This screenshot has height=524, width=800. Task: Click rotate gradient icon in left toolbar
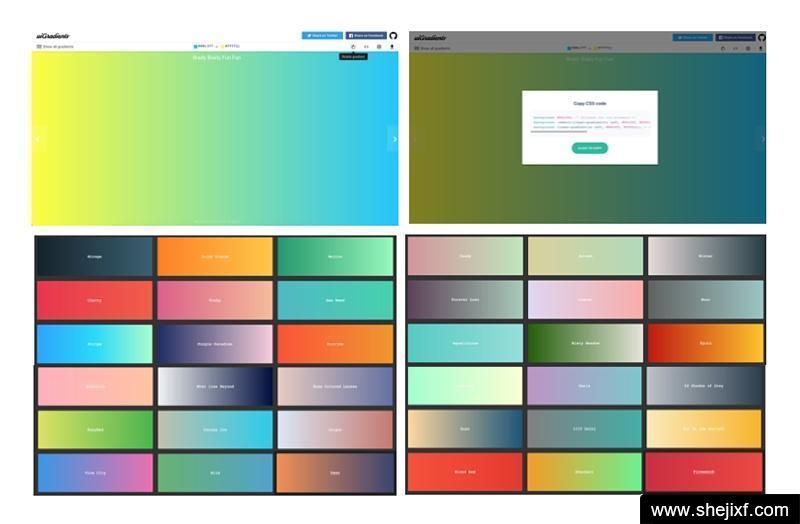[353, 47]
